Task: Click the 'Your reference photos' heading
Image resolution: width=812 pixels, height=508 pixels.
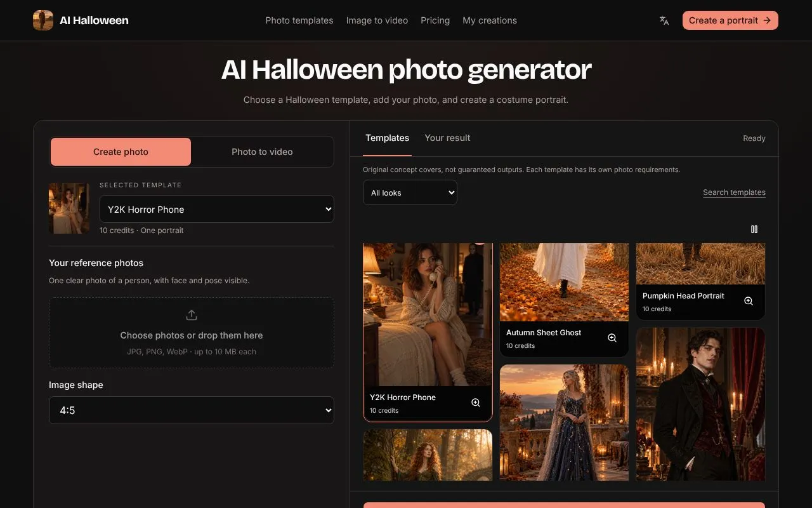Action: pos(96,263)
